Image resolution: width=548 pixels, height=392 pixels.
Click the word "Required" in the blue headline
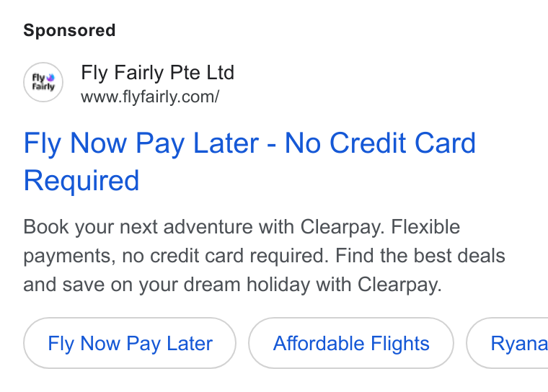click(81, 181)
